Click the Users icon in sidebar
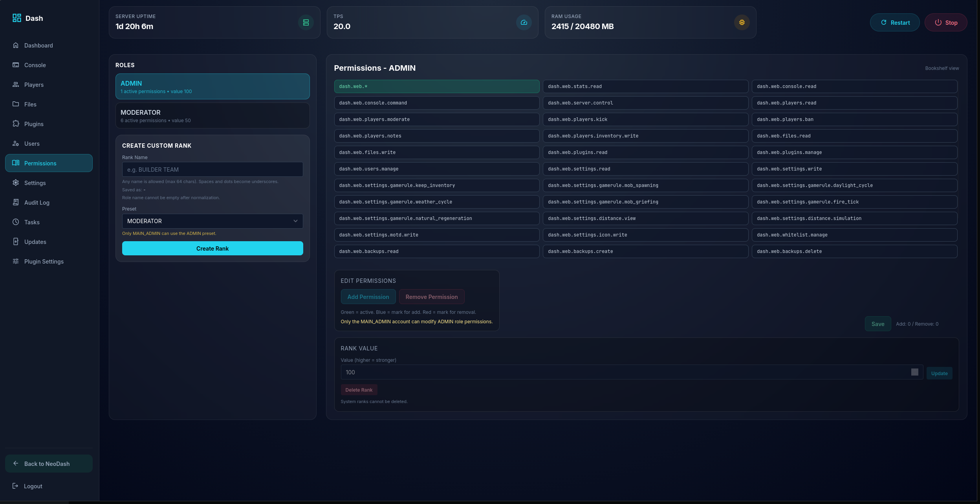This screenshot has height=504, width=980. point(16,143)
